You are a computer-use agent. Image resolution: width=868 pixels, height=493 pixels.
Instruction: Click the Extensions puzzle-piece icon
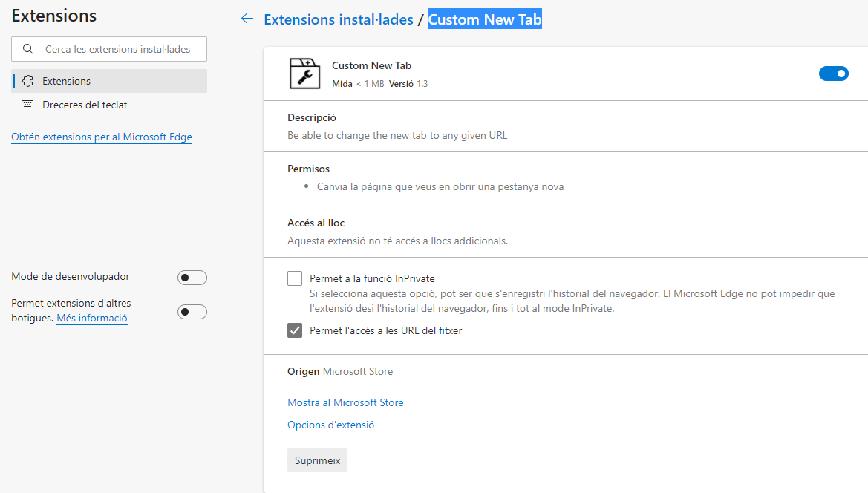[27, 81]
